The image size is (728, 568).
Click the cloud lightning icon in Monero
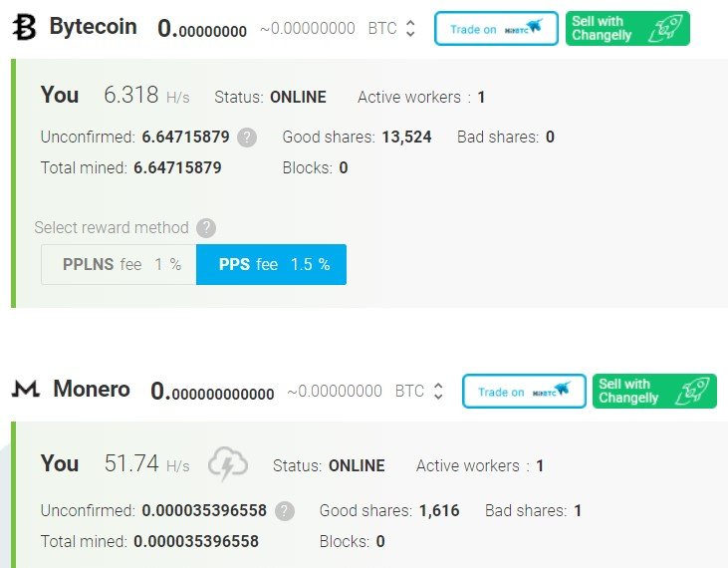(227, 464)
